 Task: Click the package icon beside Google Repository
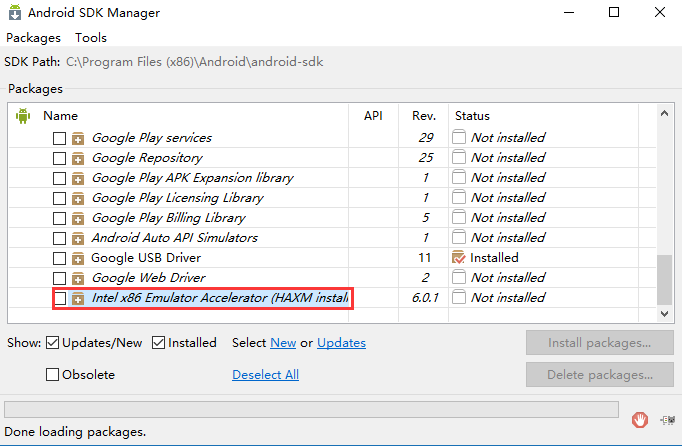[78, 158]
